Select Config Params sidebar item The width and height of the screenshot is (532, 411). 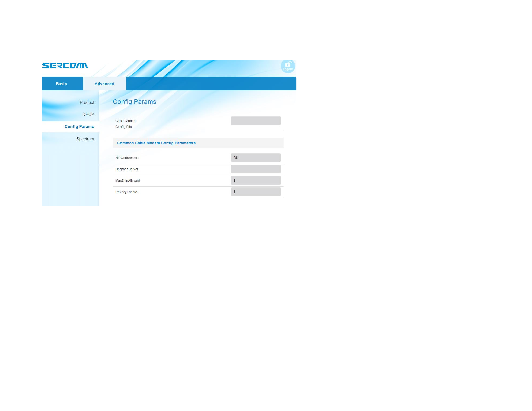pos(79,127)
